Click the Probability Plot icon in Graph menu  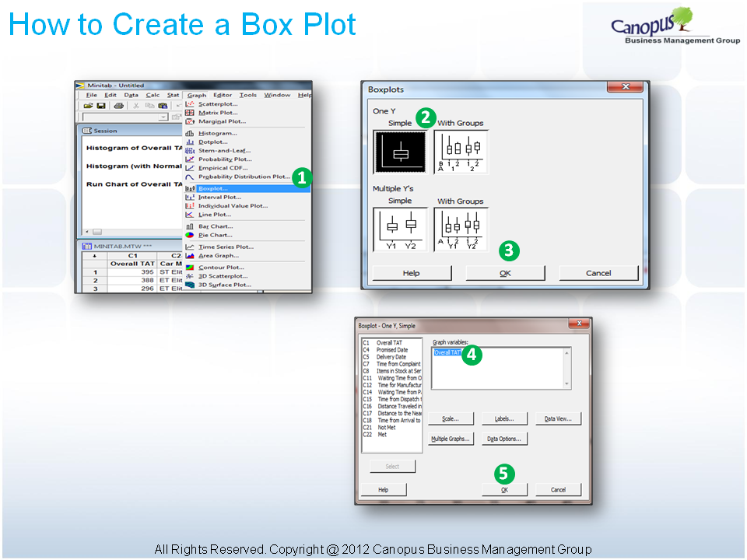tap(190, 159)
